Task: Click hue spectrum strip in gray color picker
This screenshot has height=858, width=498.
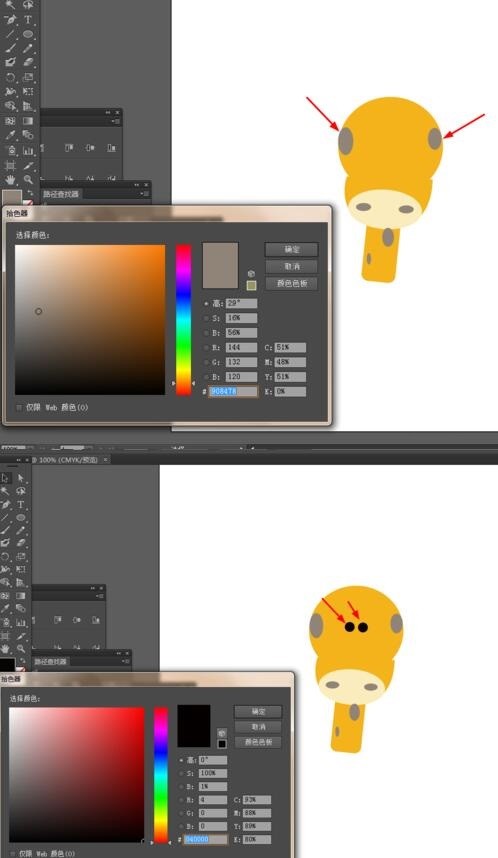Action: click(x=183, y=320)
